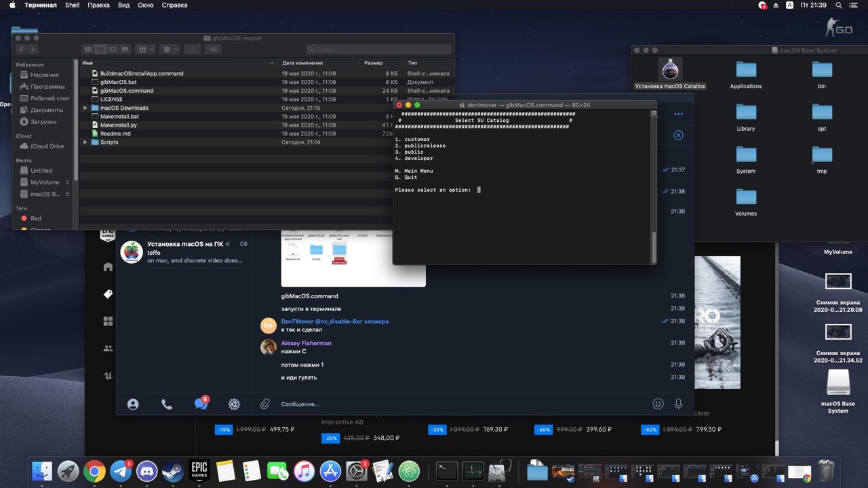Open the Shell menu in the menu bar
This screenshot has height=488, width=868.
pos(73,5)
